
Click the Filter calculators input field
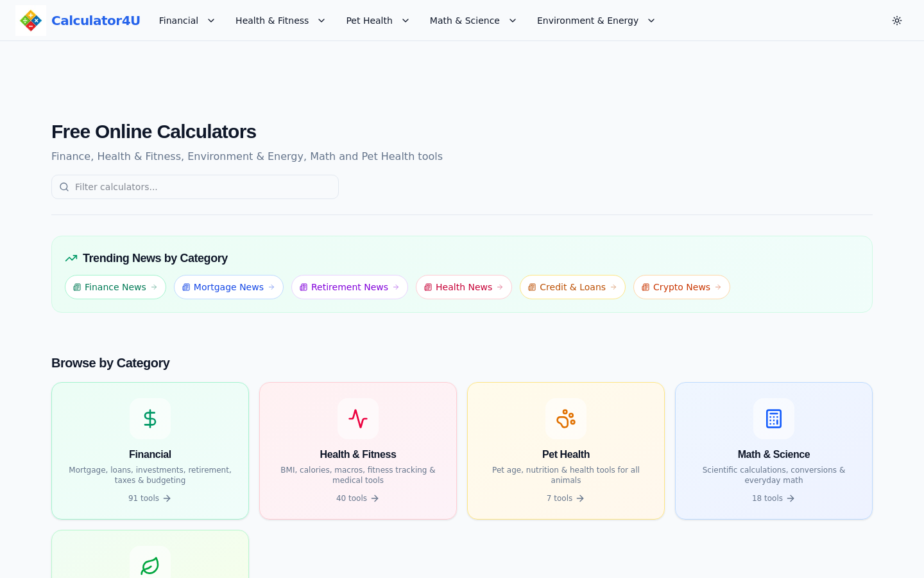[195, 187]
